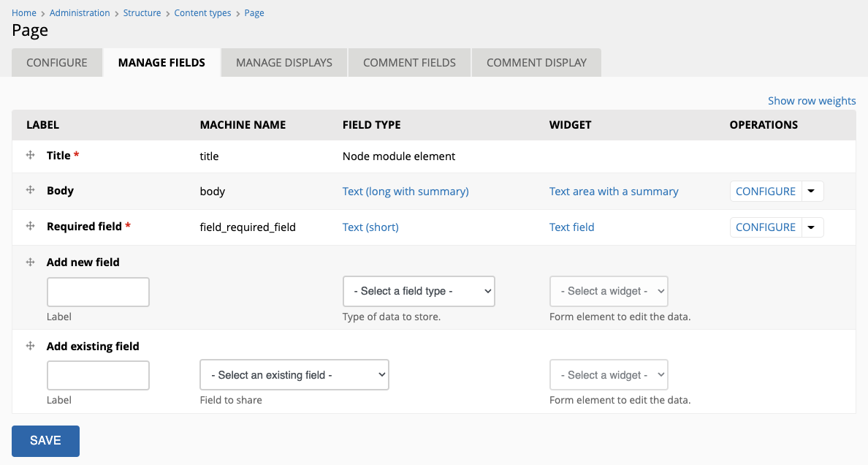Click CONFIGURE on the Body row

(766, 191)
